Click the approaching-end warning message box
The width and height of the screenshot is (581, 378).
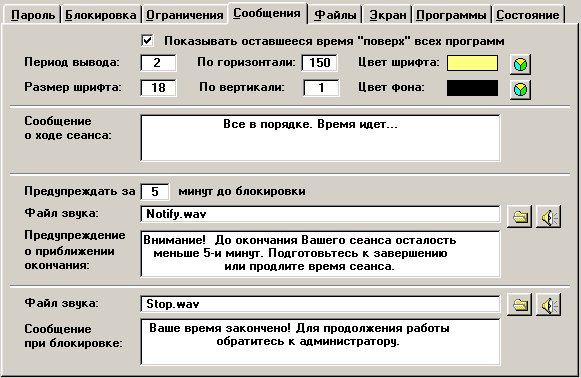320,254
